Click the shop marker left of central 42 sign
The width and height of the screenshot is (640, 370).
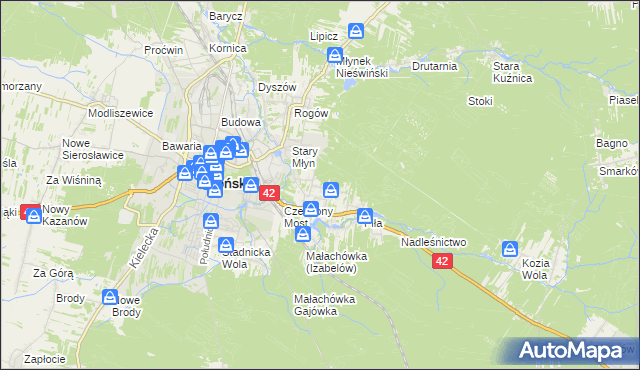pos(251,185)
